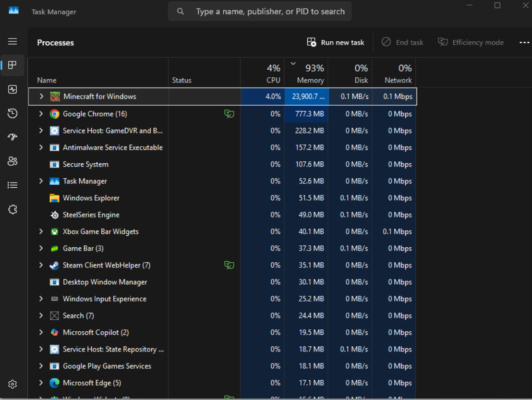This screenshot has width=532, height=400.
Task: Open the Performance page in sidebar
Action: pos(12,90)
